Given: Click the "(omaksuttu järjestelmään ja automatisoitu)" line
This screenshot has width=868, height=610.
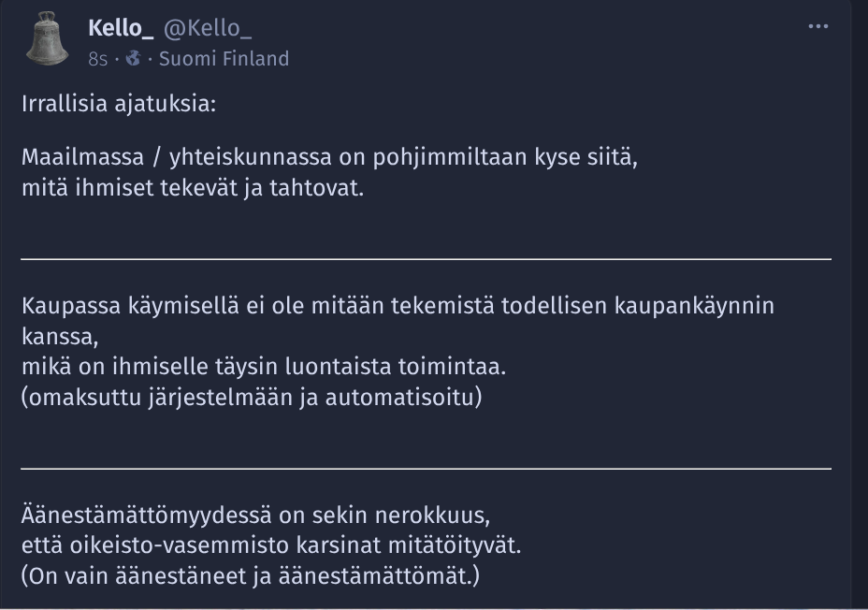Looking at the screenshot, I should click(x=251, y=396).
